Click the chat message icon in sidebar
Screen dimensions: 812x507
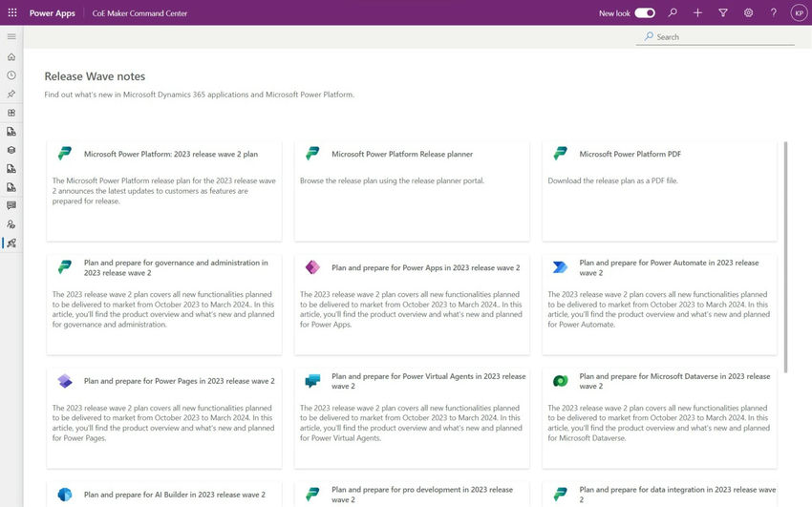pos(11,205)
